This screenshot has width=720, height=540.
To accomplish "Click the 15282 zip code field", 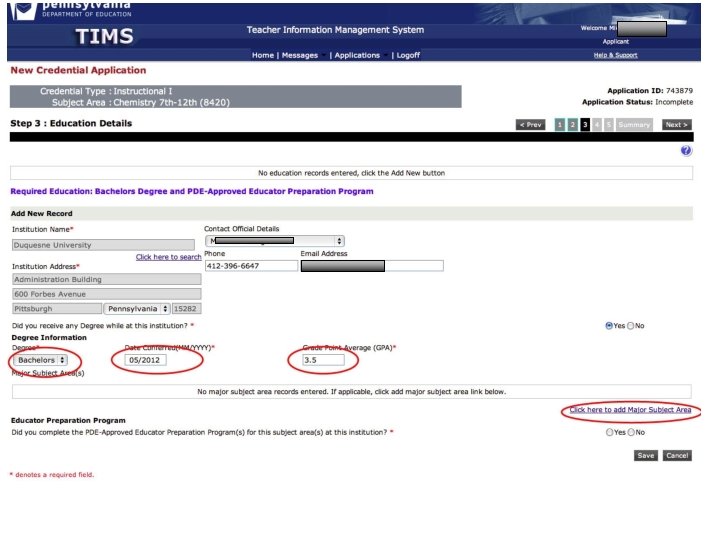I will click(x=186, y=309).
